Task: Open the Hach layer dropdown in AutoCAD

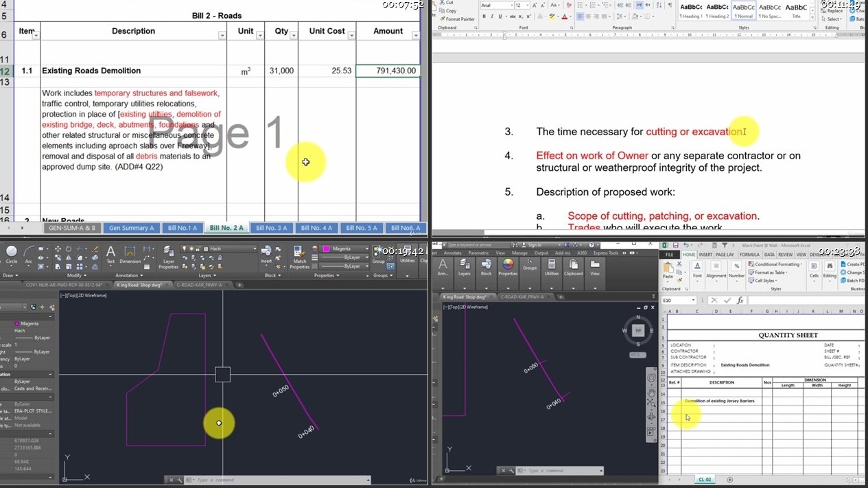Action: click(x=255, y=248)
